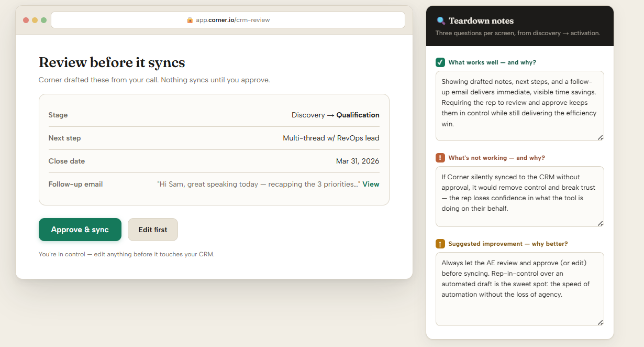Viewport: 644px width, 347px height.
Task: Click the lock icon in address bar
Action: click(x=190, y=20)
